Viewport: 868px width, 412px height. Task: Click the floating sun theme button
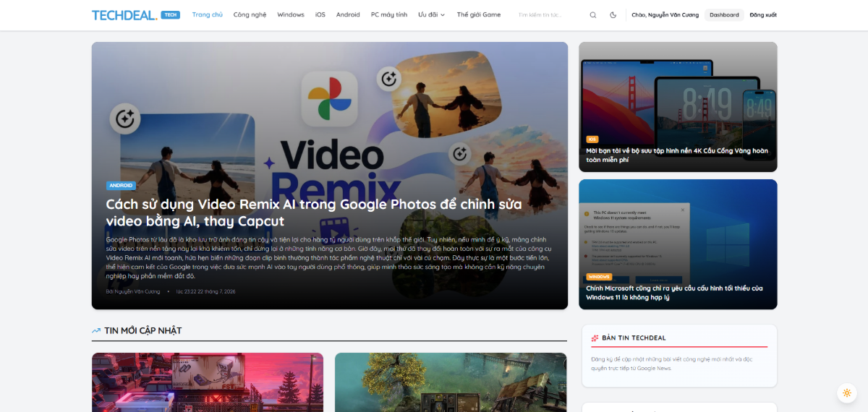[x=847, y=392]
